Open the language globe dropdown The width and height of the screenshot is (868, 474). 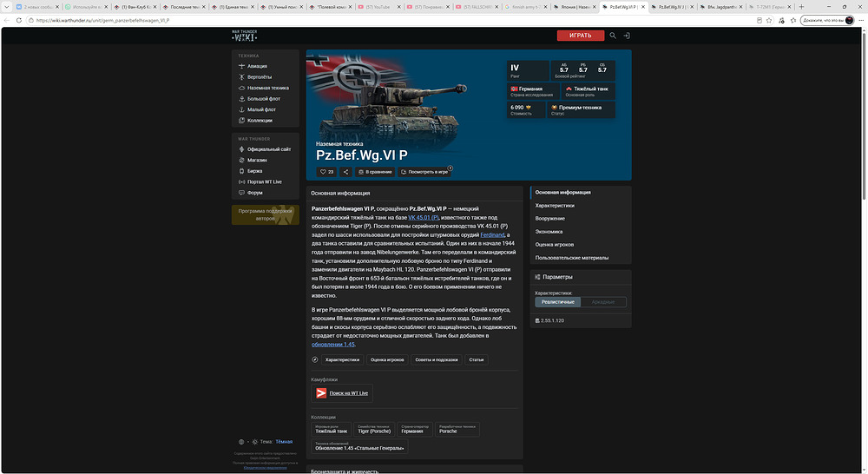pos(241,442)
